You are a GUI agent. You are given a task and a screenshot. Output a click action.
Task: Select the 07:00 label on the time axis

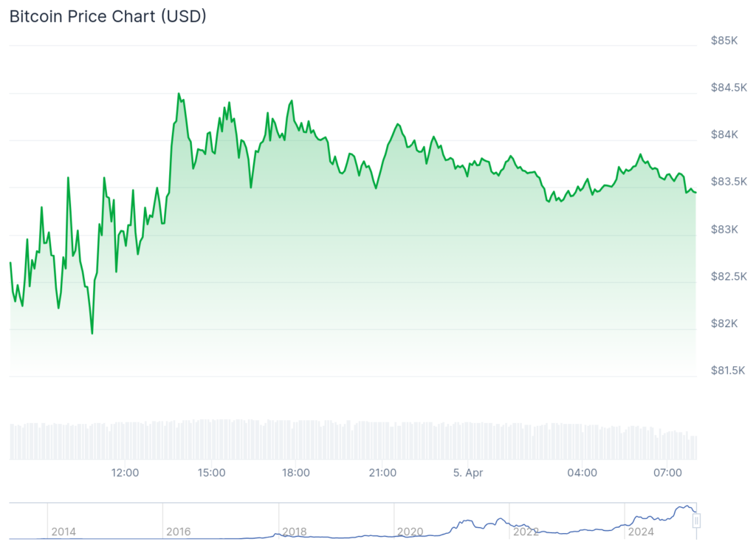[x=667, y=473]
